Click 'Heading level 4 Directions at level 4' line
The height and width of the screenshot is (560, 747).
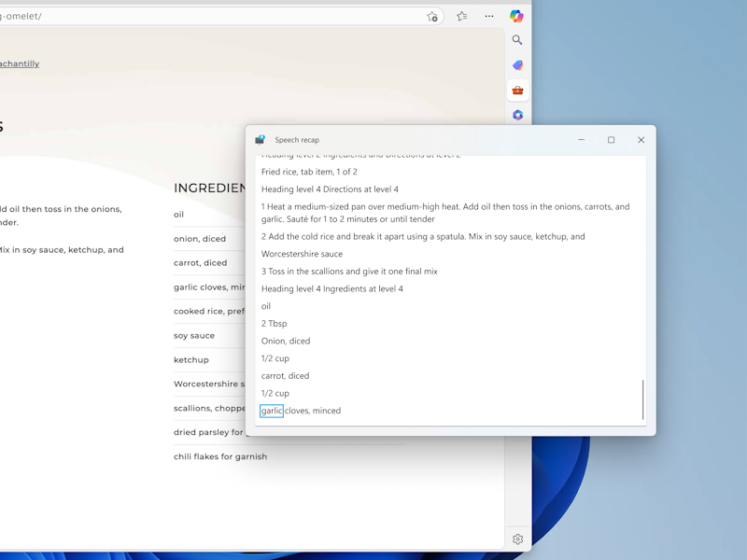pyautogui.click(x=330, y=189)
